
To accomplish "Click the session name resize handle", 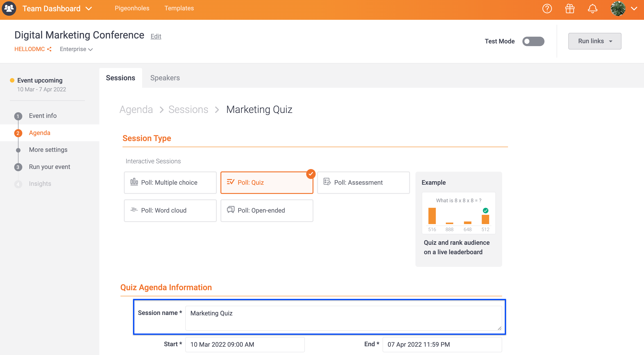I will click(499, 328).
